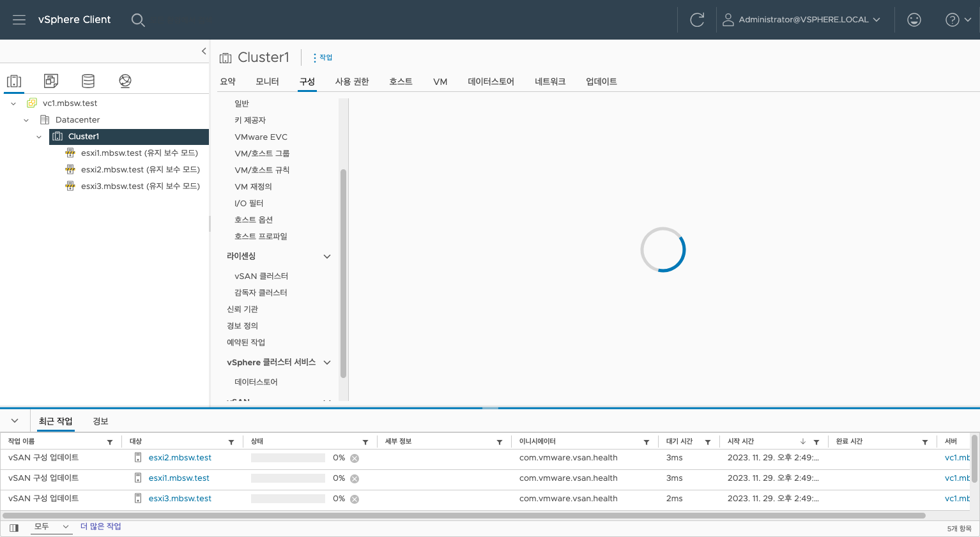
Task: Switch to the 요약 tab
Action: tap(227, 82)
